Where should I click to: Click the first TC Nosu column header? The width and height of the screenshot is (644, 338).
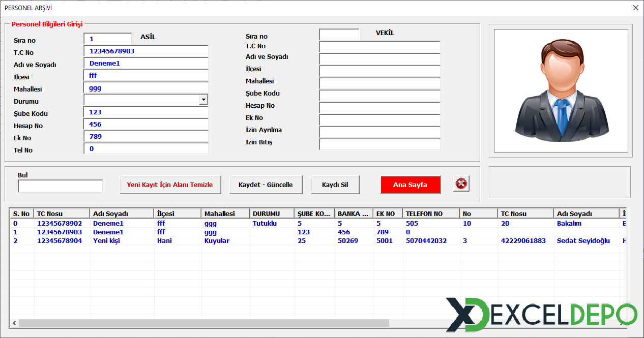[62, 213]
